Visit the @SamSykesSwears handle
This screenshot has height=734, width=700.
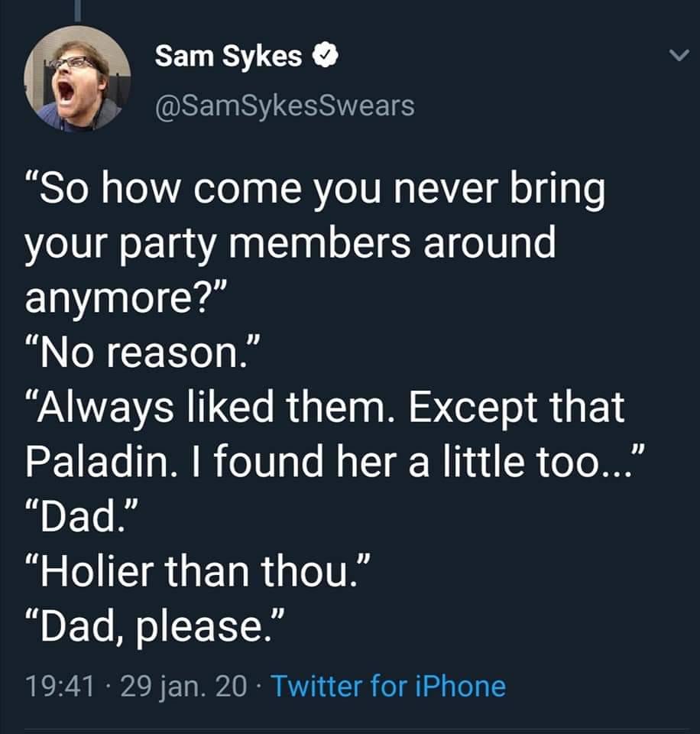pyautogui.click(x=284, y=106)
